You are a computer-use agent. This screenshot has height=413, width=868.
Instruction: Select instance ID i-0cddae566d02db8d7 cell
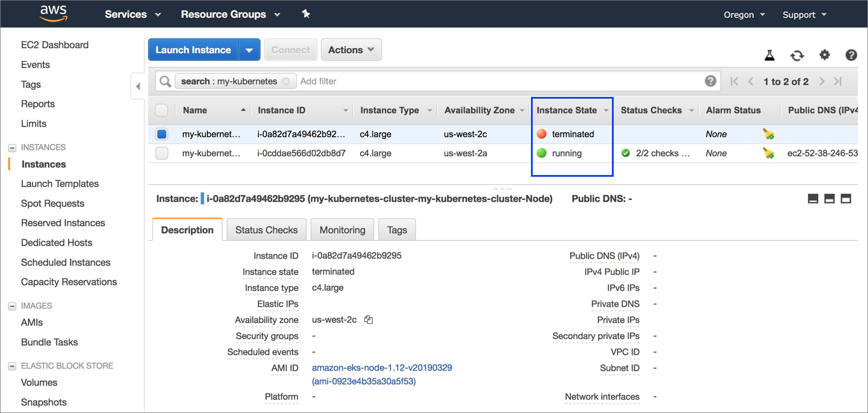tap(301, 153)
